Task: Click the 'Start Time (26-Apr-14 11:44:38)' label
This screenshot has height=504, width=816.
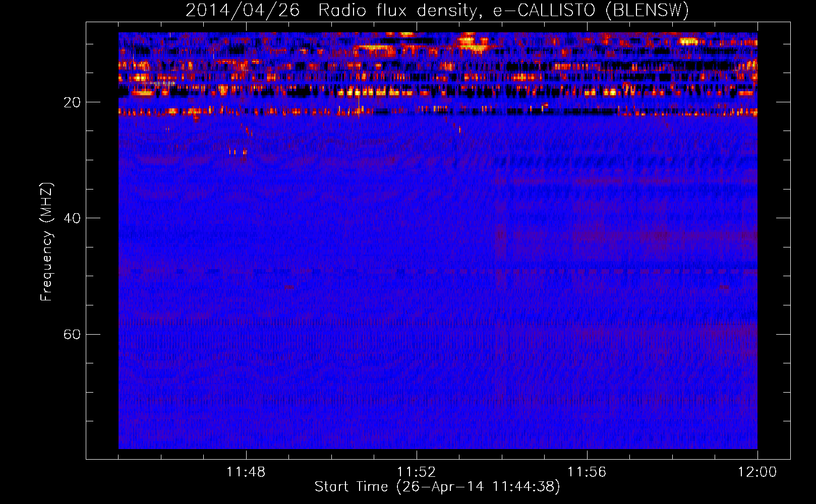Action: [437, 487]
